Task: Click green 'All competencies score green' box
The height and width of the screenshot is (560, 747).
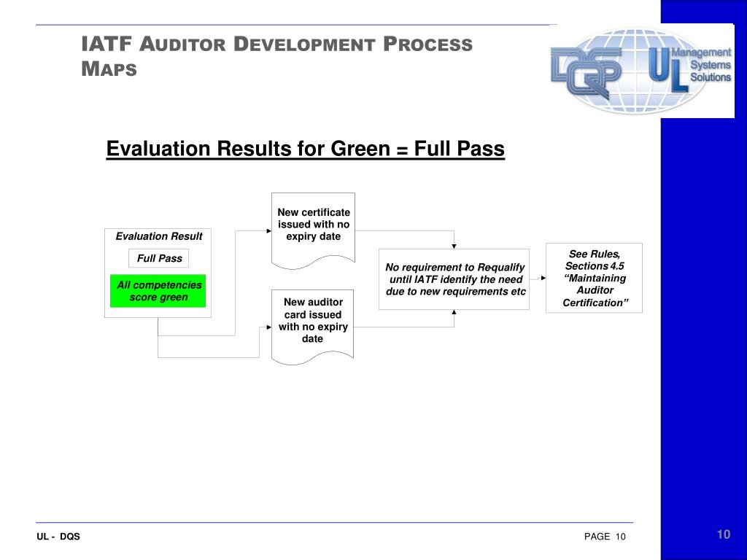Action: (158, 291)
